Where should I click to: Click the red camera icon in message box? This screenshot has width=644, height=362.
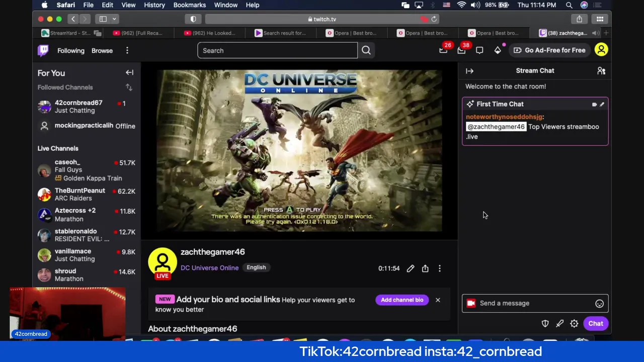(x=471, y=303)
